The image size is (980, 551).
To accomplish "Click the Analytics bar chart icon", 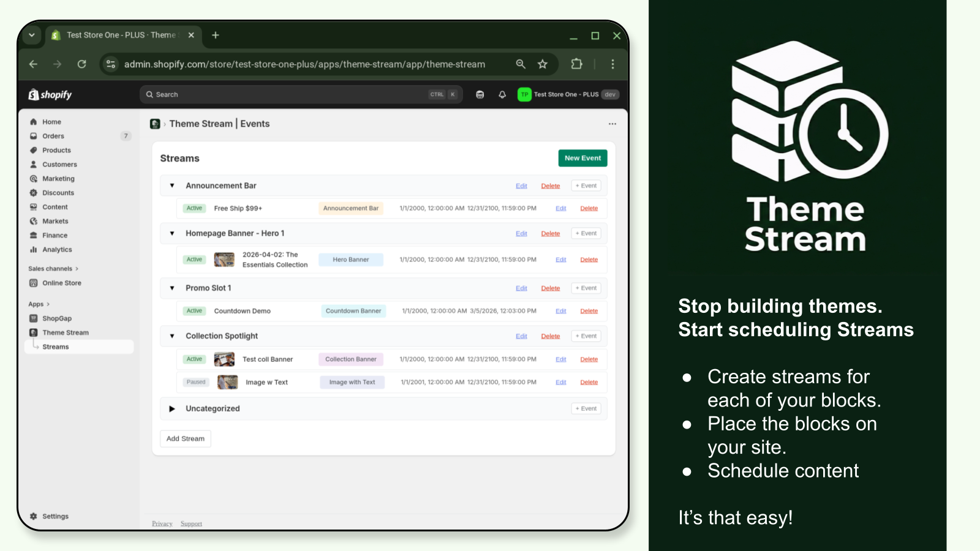I will [x=34, y=249].
